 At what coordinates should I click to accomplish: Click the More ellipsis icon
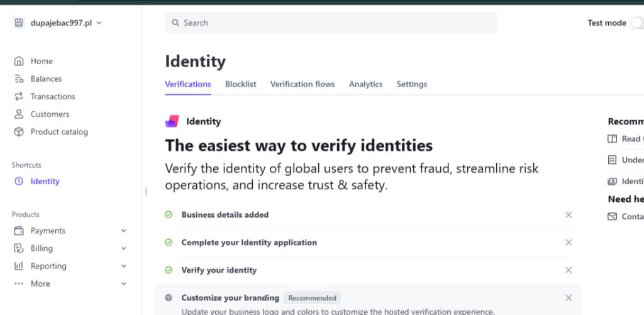click(19, 284)
